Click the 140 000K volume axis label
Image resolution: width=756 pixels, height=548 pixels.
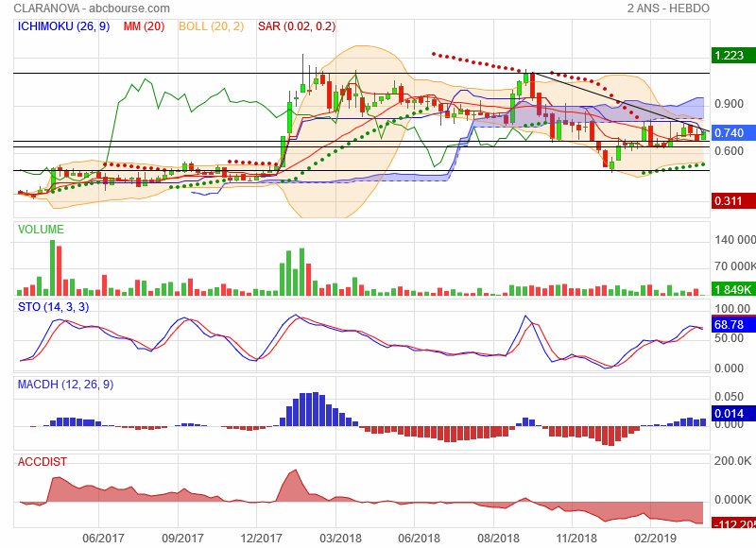735,240
